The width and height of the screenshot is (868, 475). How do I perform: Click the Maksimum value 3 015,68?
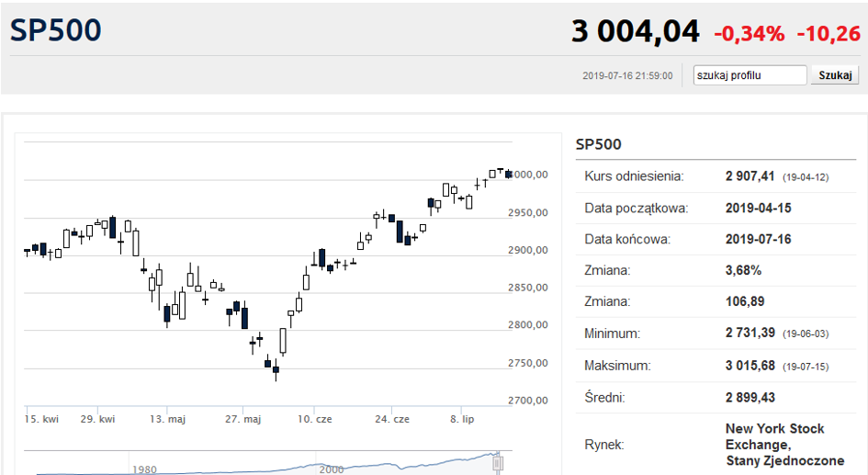pos(750,366)
